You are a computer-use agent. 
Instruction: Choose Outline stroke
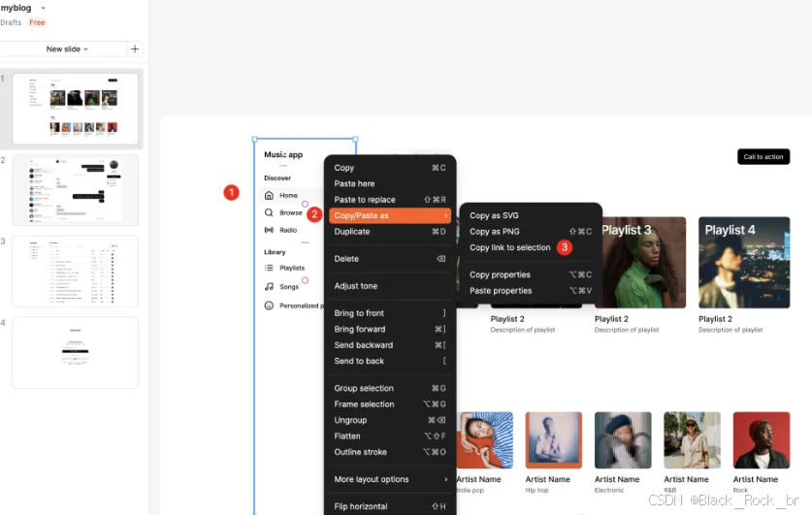coord(390,452)
